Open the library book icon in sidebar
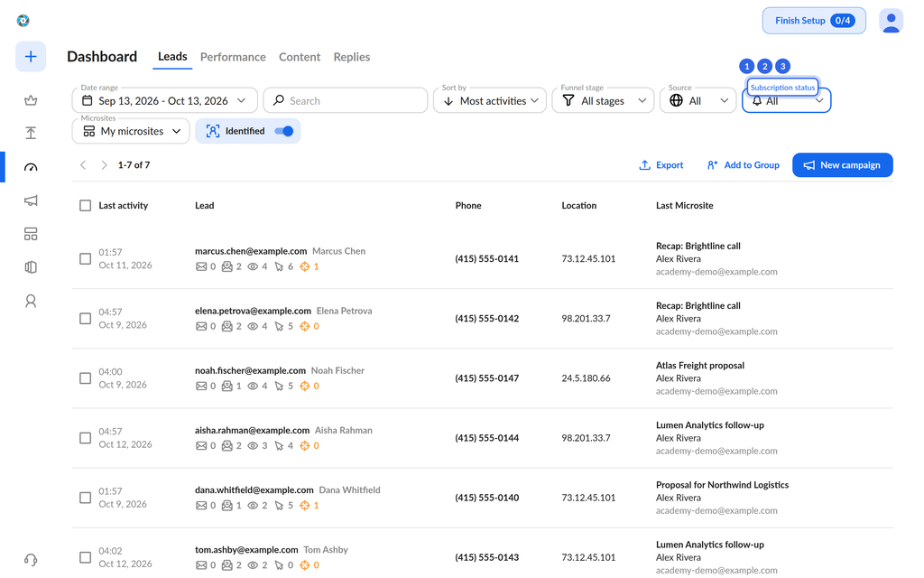Viewport: 924px width, 578px height. click(x=31, y=267)
